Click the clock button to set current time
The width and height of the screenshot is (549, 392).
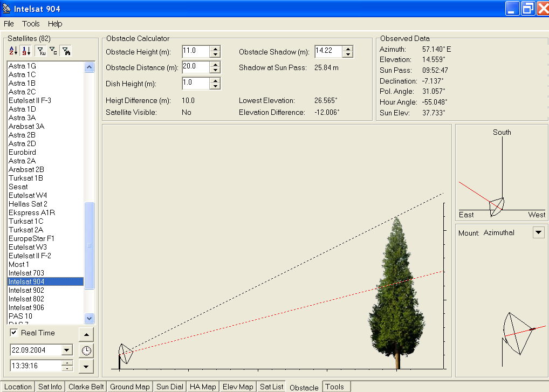coord(86,350)
